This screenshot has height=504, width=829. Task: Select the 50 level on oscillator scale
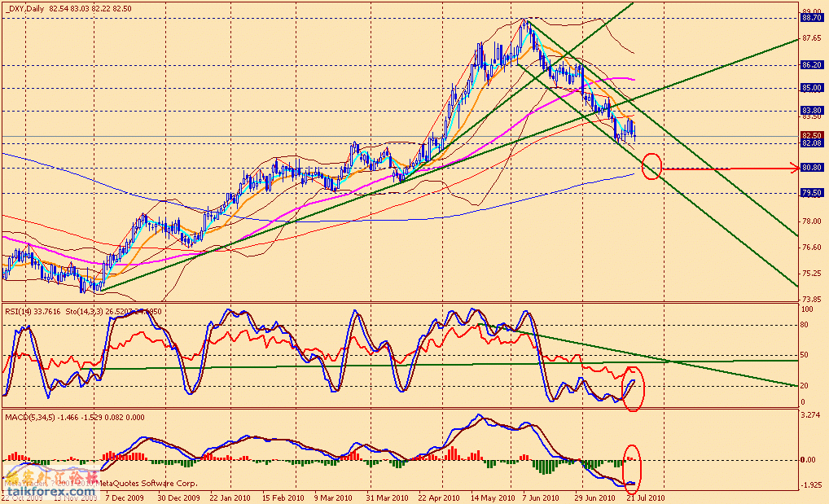pos(804,355)
